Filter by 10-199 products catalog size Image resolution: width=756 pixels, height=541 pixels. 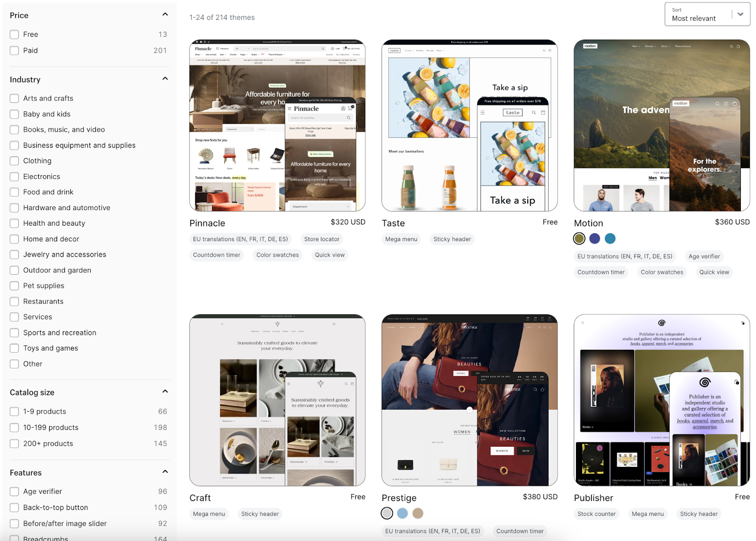[14, 428]
